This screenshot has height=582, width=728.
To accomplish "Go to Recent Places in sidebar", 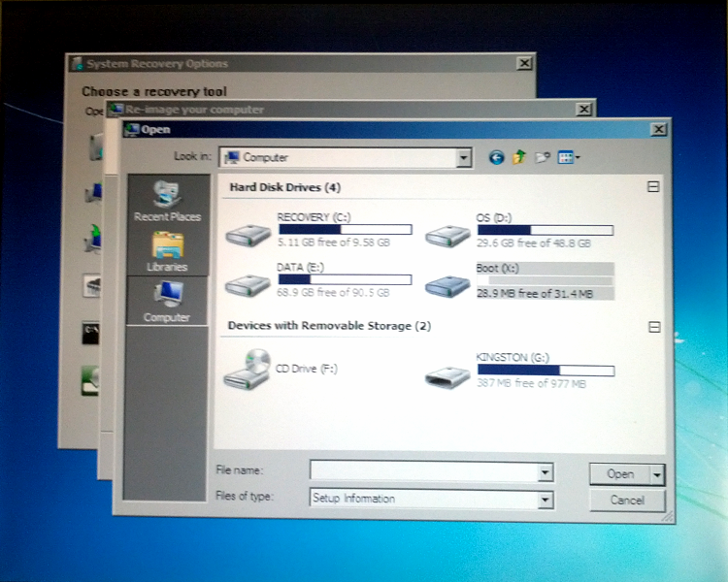I will coord(166,201).
